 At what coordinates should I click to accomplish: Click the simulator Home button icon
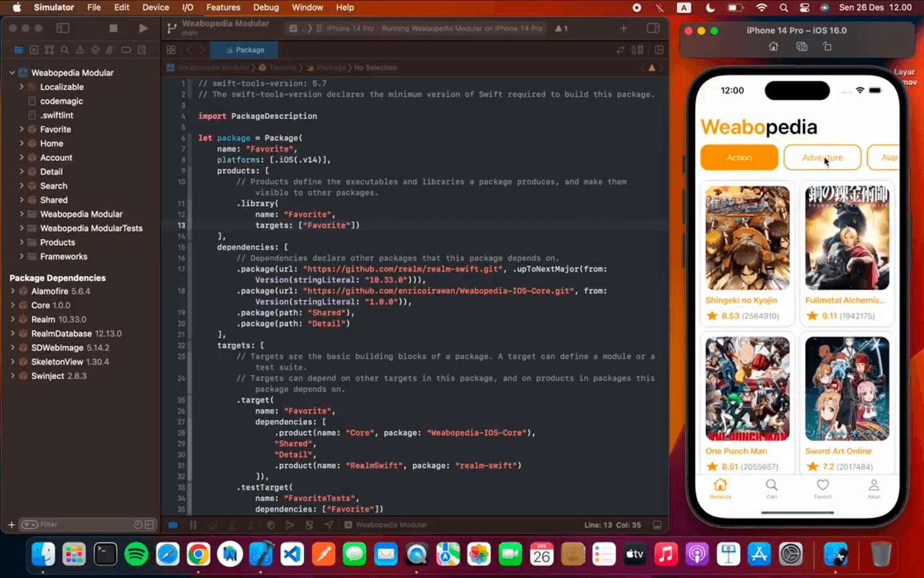point(773,47)
